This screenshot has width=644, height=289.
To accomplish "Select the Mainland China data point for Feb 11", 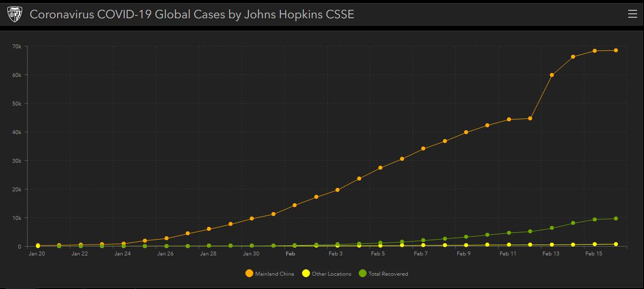I will pos(509,119).
